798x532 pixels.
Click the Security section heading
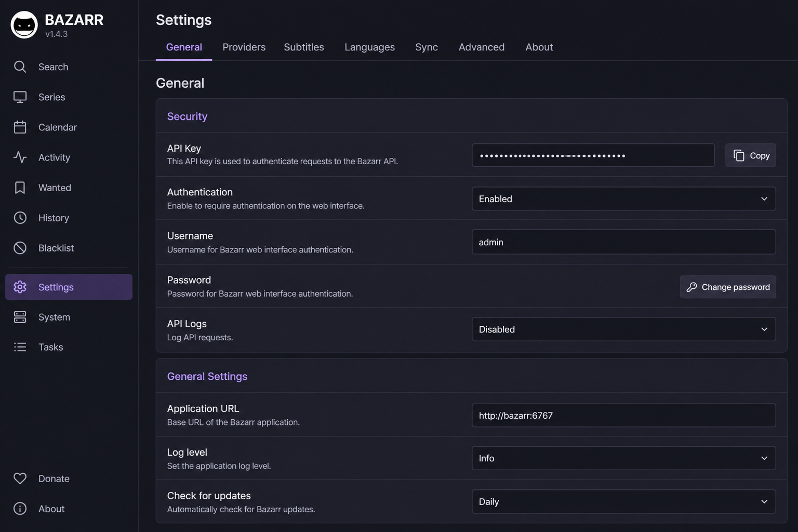(187, 116)
